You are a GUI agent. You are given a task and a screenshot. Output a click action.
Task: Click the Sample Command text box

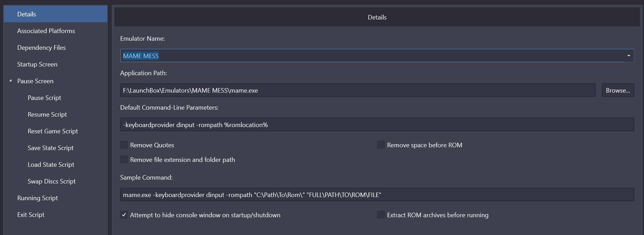coord(377,195)
